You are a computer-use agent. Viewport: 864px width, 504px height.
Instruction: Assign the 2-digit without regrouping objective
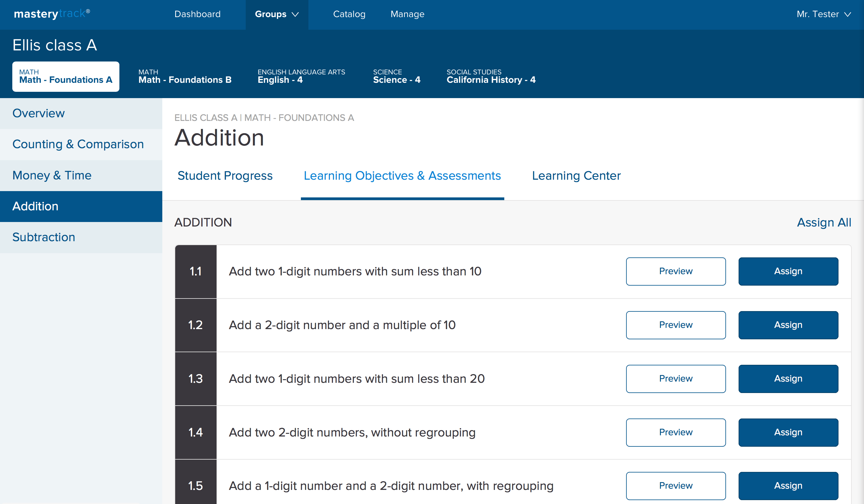coord(788,432)
